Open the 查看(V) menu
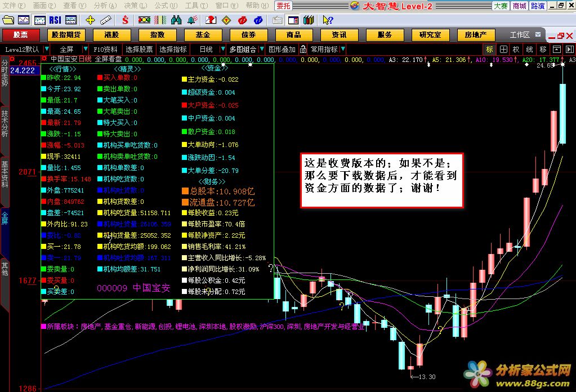The image size is (576, 392). [74, 6]
